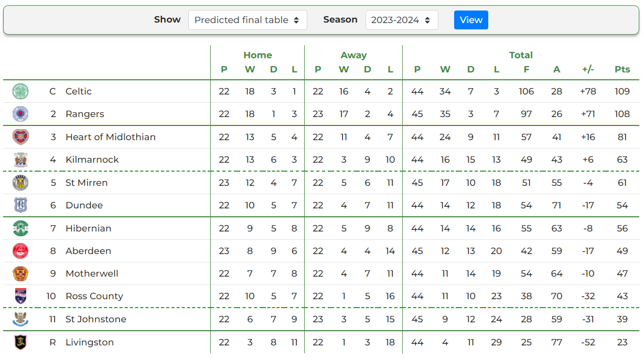The height and width of the screenshot is (358, 644).
Task: Click the Ross County crest icon
Action: pyautogui.click(x=20, y=296)
